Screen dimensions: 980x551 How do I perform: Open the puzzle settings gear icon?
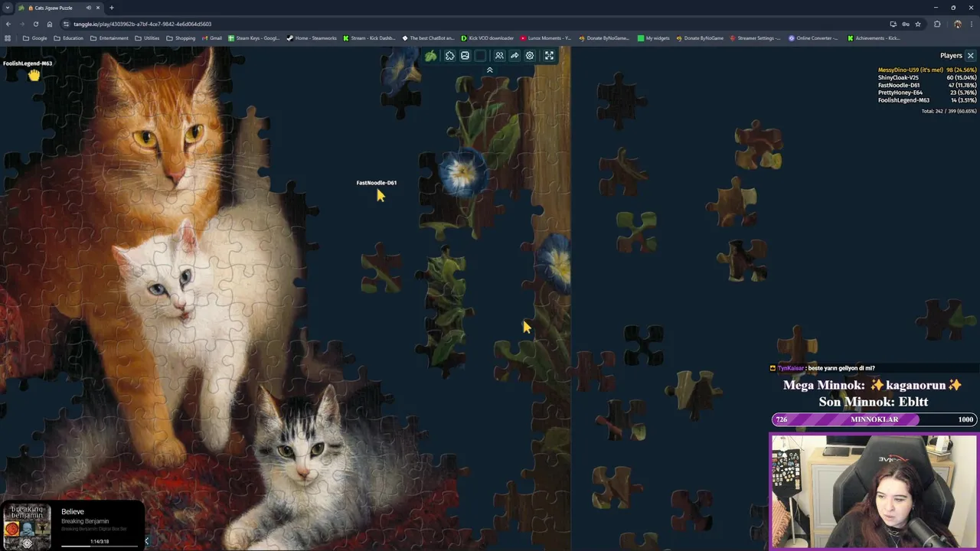(x=529, y=56)
